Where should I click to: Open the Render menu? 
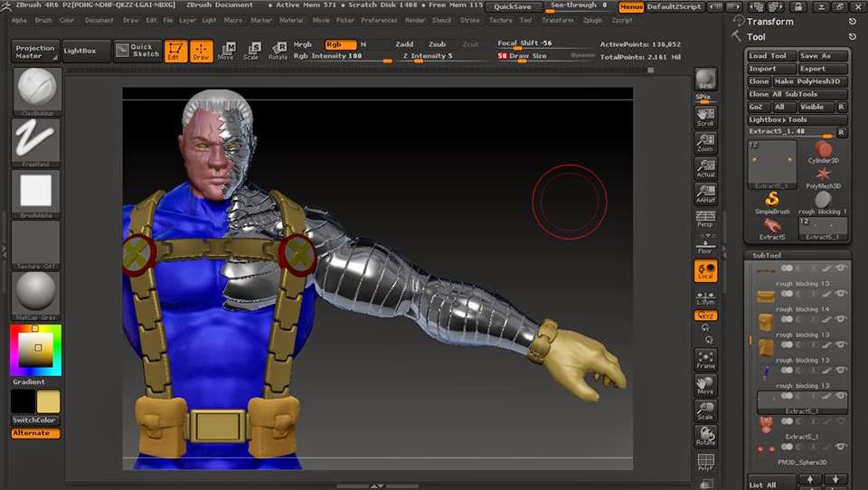pyautogui.click(x=415, y=20)
